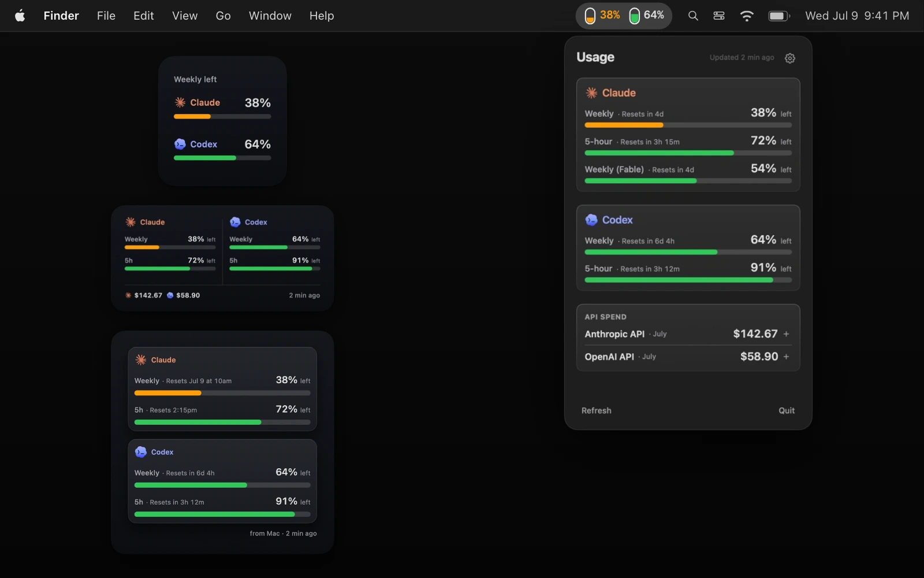Viewport: 924px width, 578px height.
Task: Click 'Resets in 3h 12m' in large widget
Action: tap(177, 502)
